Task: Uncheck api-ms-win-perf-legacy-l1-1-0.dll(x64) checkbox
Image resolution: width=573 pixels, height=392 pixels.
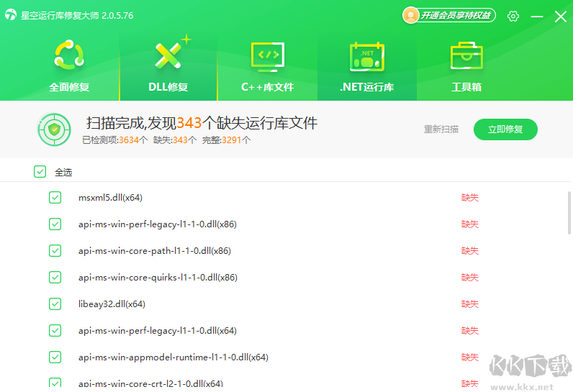Action: pyautogui.click(x=55, y=331)
